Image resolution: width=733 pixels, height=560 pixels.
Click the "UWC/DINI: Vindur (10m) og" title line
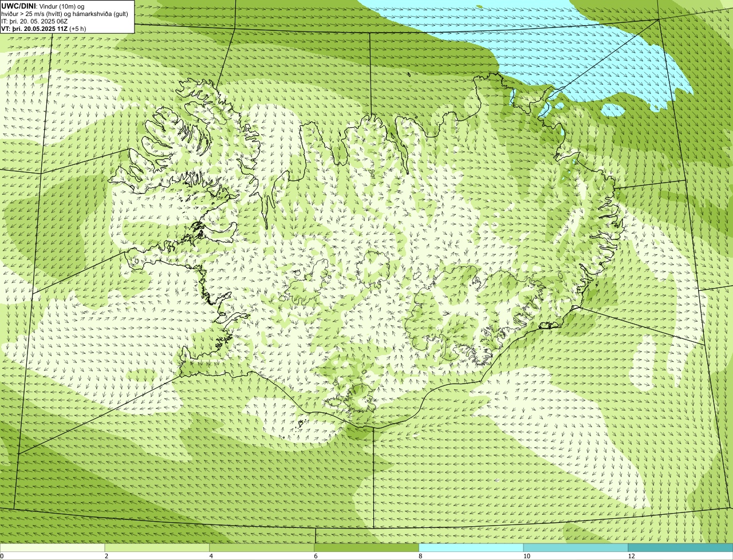(43, 6)
